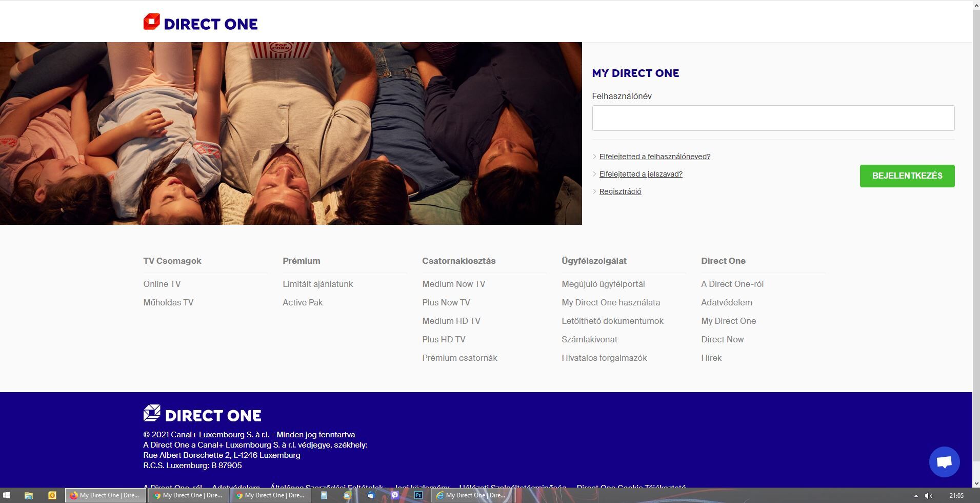980x503 pixels.
Task: Click the white Direct One footer logo
Action: 202,414
